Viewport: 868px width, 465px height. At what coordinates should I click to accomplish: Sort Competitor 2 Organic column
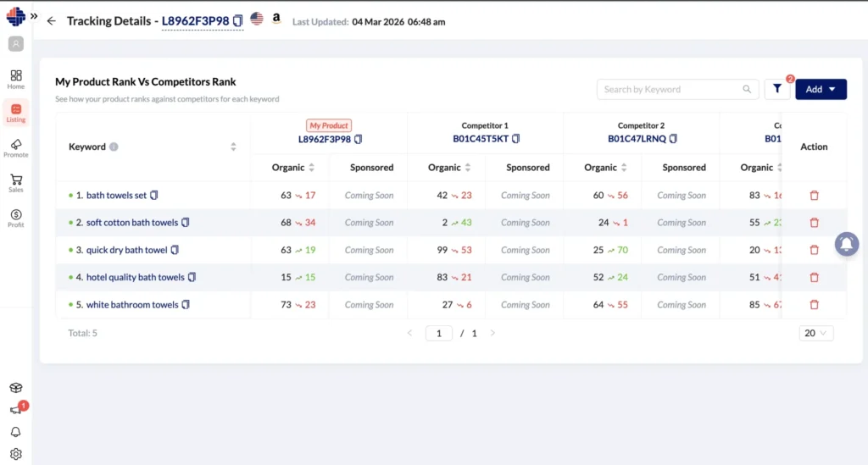point(623,168)
